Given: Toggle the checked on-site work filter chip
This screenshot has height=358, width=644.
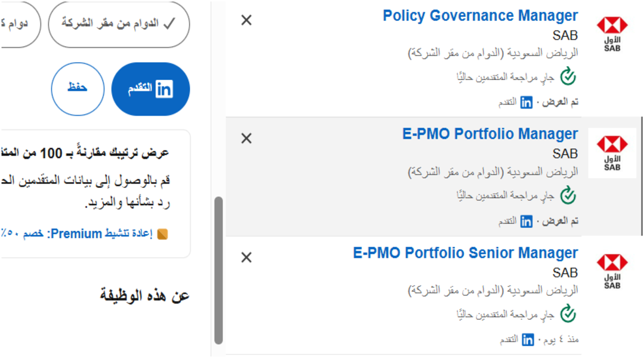Looking at the screenshot, I should point(119,24).
